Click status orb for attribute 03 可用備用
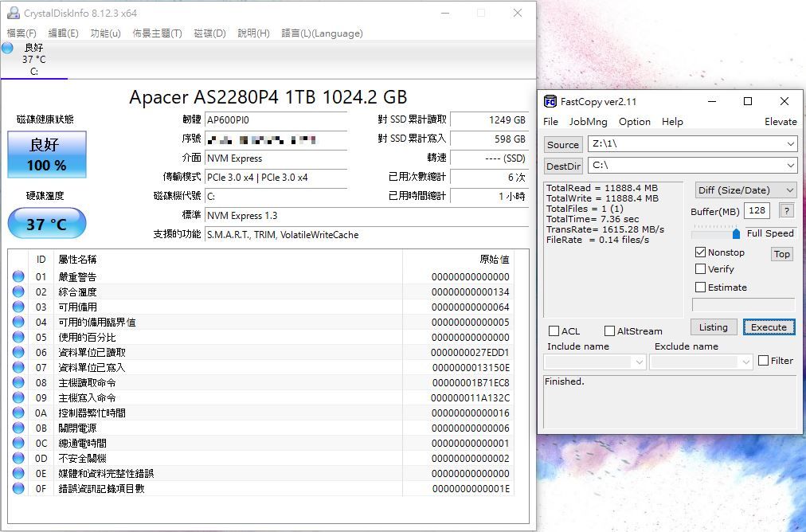The width and height of the screenshot is (806, 532). pyautogui.click(x=18, y=307)
